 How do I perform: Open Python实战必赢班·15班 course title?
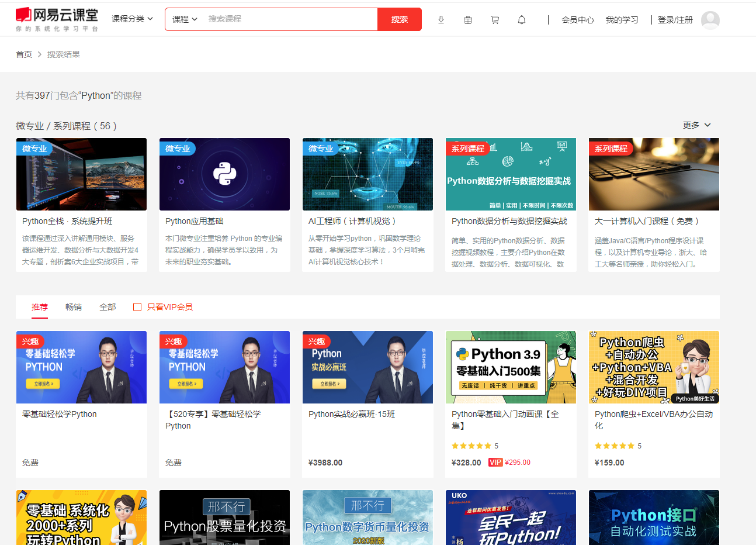pos(352,414)
